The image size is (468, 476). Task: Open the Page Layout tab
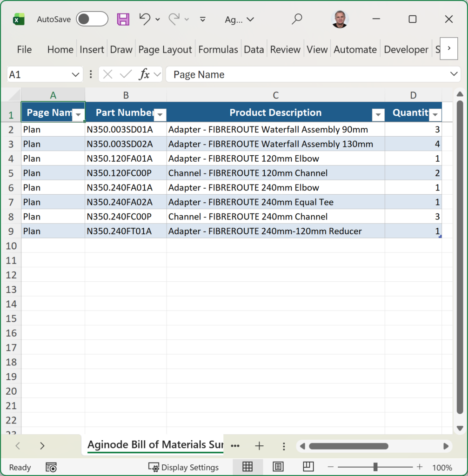pos(165,49)
